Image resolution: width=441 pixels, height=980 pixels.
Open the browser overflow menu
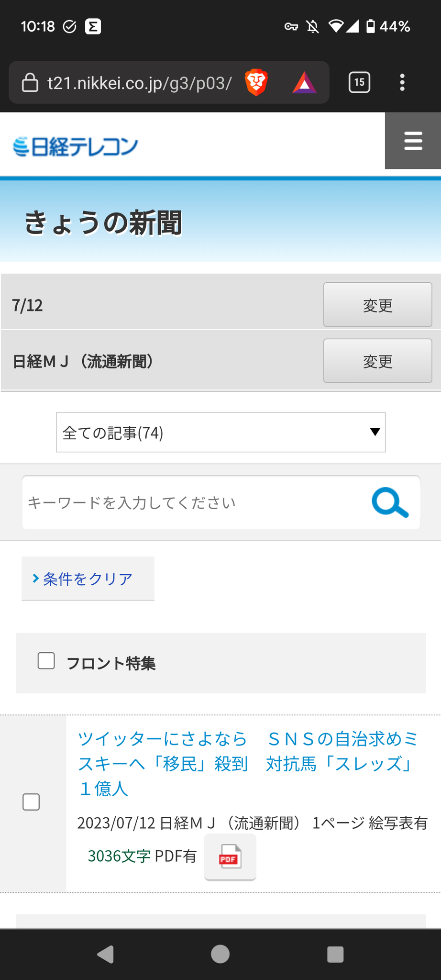402,82
